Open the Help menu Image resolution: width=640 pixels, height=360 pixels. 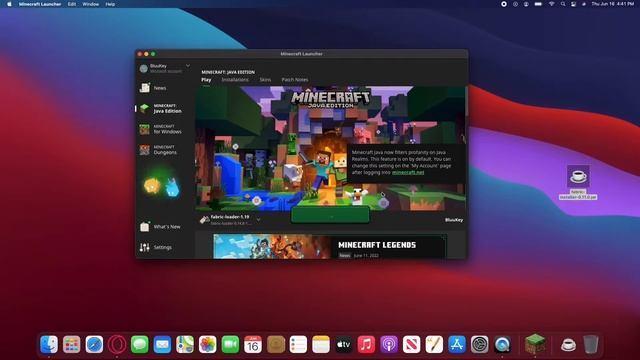tap(110, 4)
